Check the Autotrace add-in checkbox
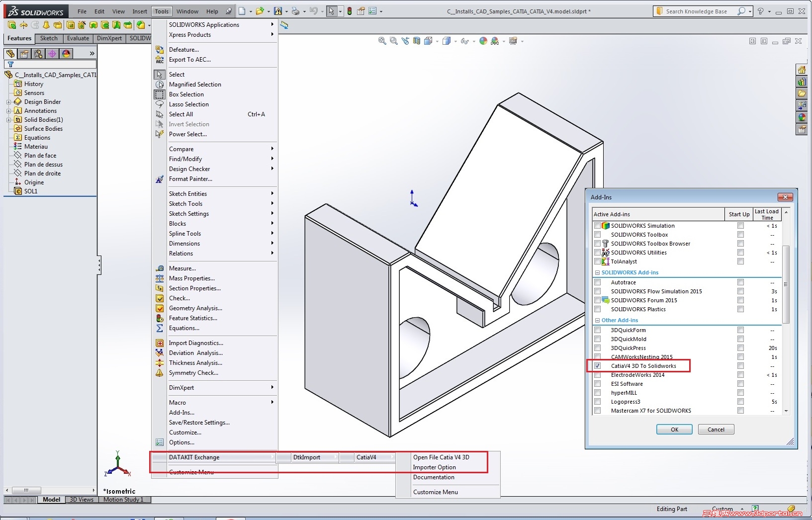Image resolution: width=812 pixels, height=520 pixels. click(598, 282)
